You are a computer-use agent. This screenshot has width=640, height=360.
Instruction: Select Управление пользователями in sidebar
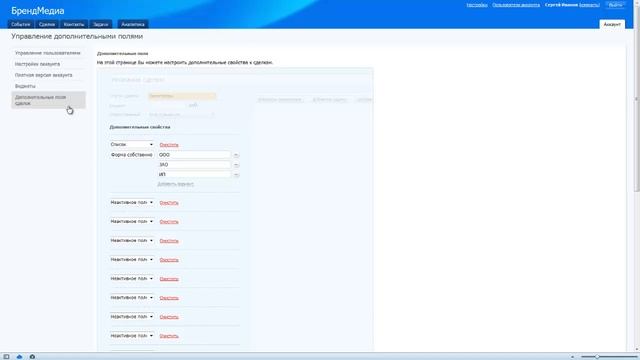click(x=48, y=53)
